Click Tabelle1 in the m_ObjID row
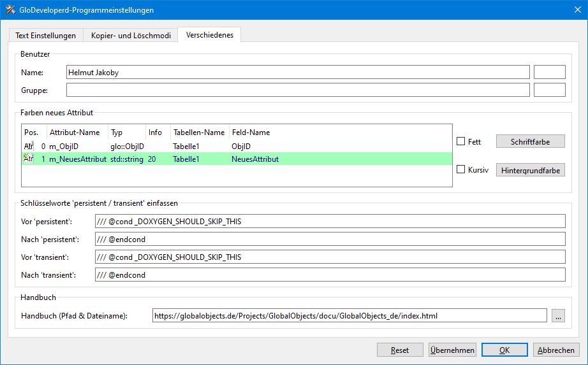The width and height of the screenshot is (588, 365). [x=186, y=146]
